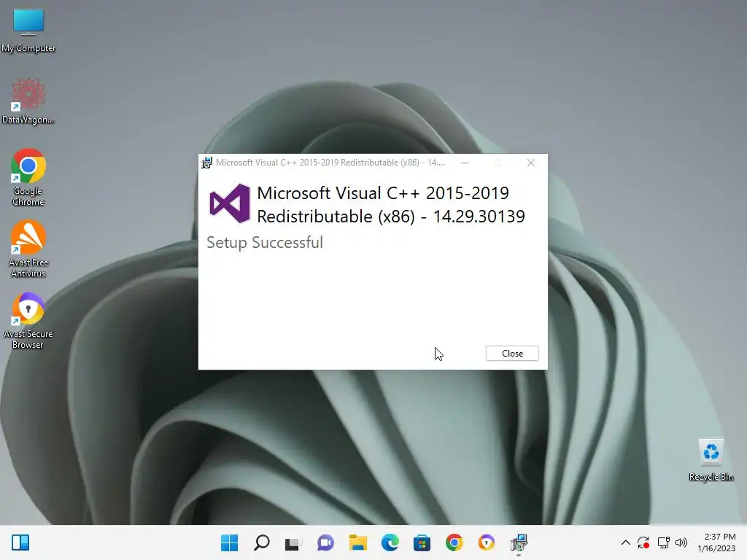Click the installer icon in dialog title bar
Image resolution: width=747 pixels, height=560 pixels.
coord(206,163)
